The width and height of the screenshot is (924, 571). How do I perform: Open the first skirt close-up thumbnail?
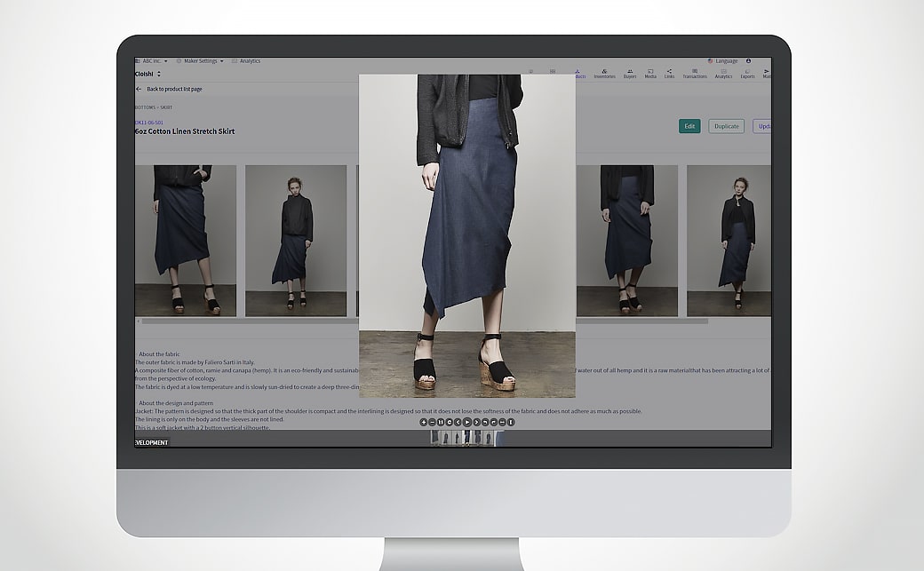[186, 241]
